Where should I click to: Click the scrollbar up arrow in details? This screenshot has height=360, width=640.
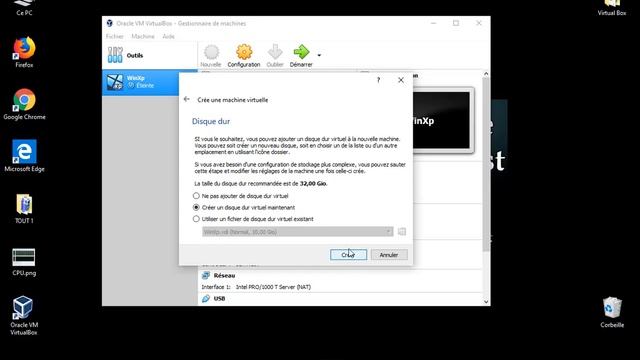(486, 74)
